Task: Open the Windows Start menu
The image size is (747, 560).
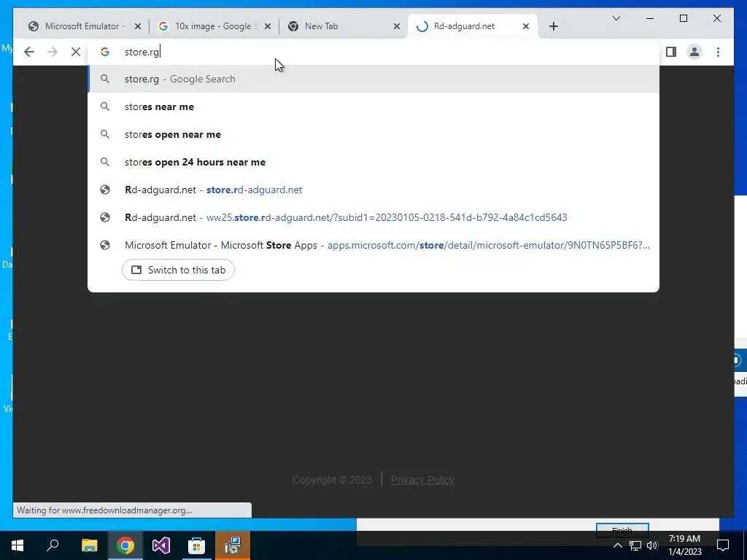Action: (x=18, y=545)
